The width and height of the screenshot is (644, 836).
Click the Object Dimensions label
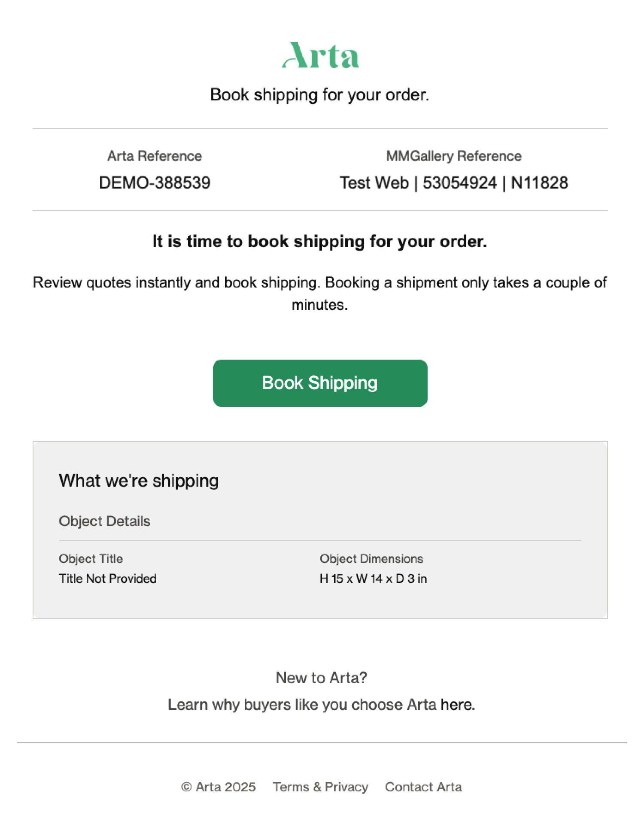[x=371, y=559]
